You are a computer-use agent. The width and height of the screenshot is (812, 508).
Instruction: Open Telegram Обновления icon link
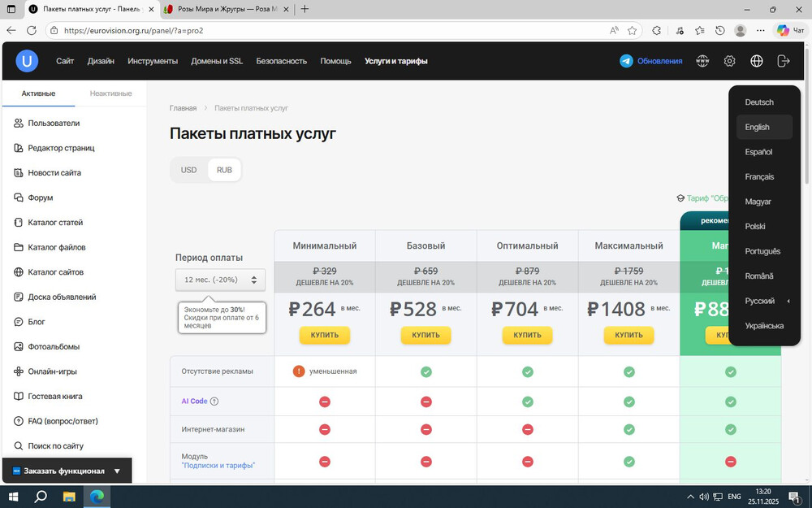coord(626,61)
